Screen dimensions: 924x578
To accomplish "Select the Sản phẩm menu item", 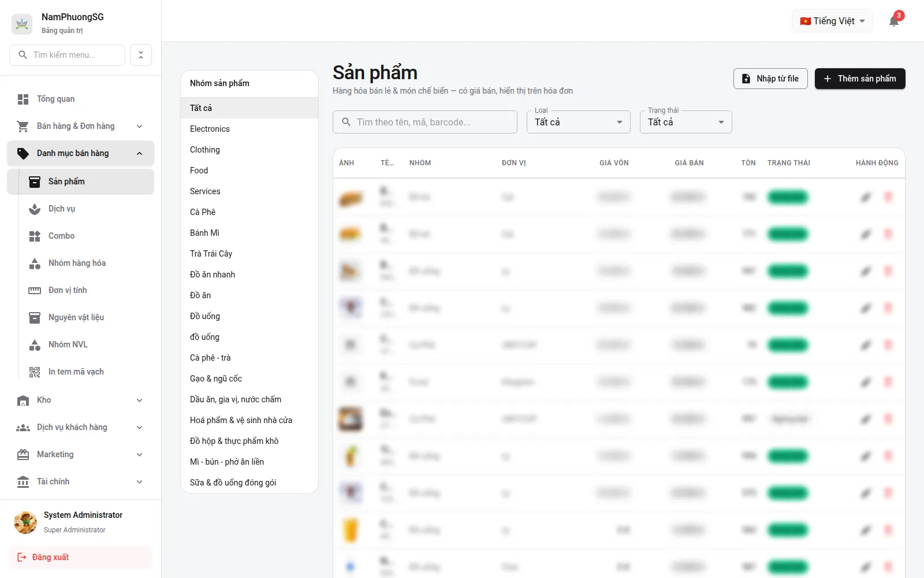I will coord(81,181).
